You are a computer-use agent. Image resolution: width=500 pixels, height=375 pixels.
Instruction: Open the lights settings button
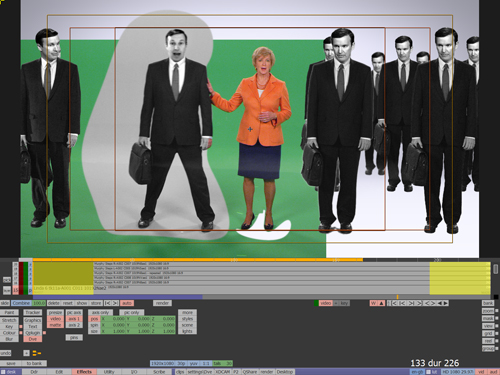click(x=187, y=331)
